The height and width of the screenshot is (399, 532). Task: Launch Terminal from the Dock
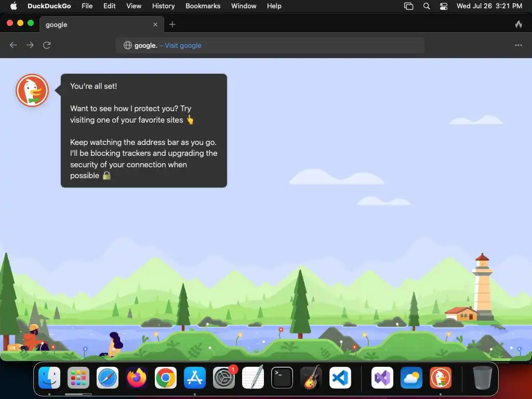[282, 378]
